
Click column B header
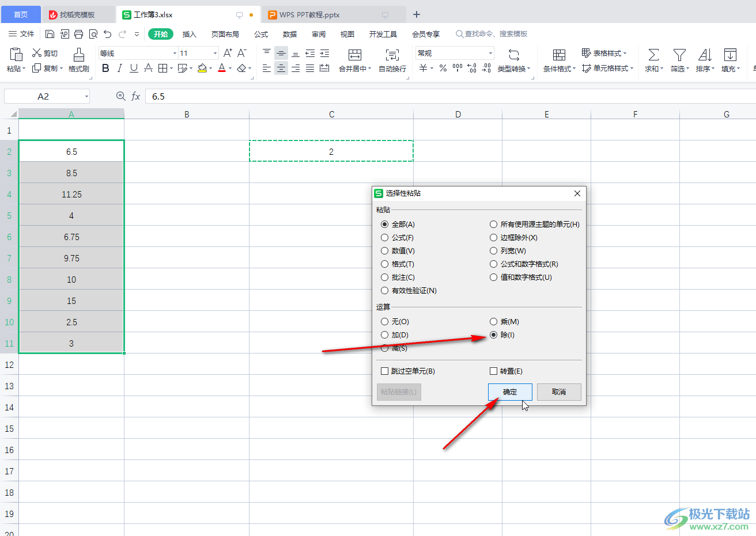tap(187, 114)
